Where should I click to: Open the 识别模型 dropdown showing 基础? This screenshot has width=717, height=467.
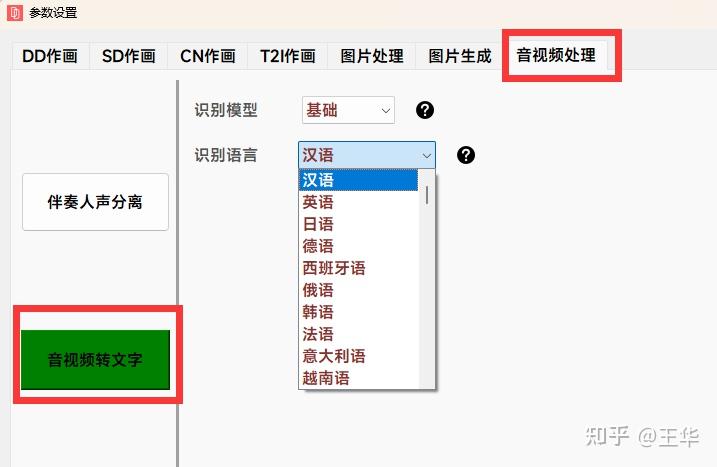(348, 110)
